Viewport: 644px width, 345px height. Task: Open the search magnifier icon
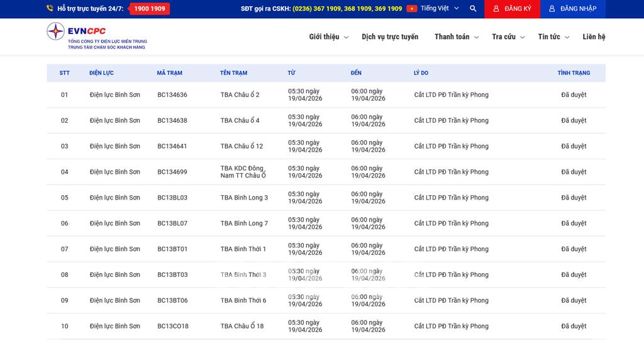[x=473, y=9]
